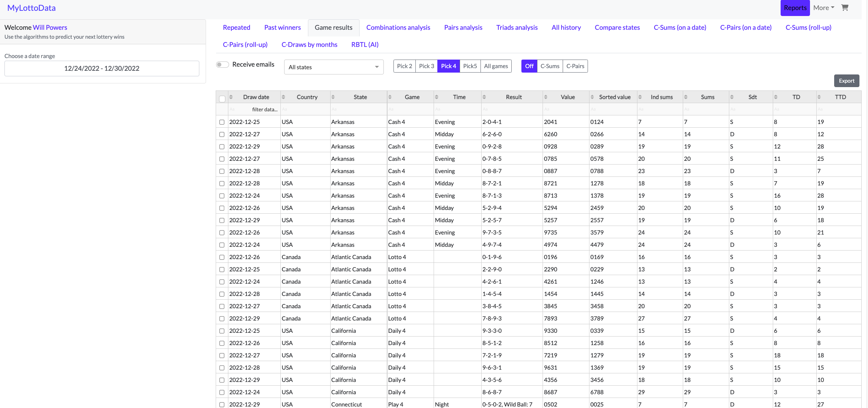
Task: Check row with result 0-9-2-8
Action: [x=222, y=147]
